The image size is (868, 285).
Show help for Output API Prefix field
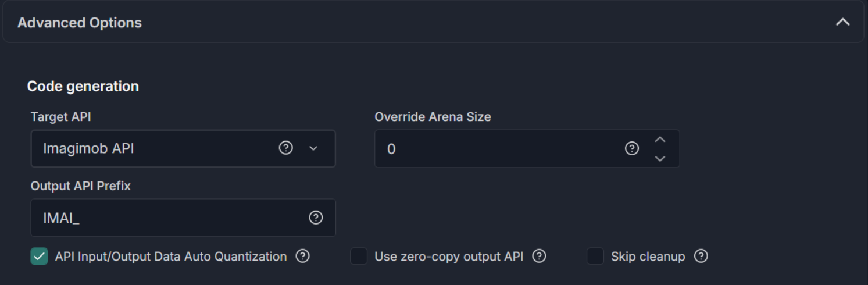pyautogui.click(x=316, y=218)
